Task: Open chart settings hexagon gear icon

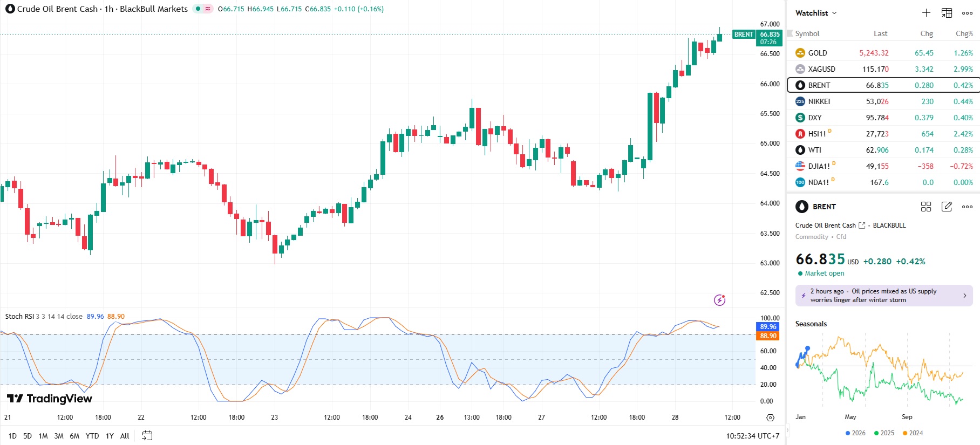Action: 770,417
